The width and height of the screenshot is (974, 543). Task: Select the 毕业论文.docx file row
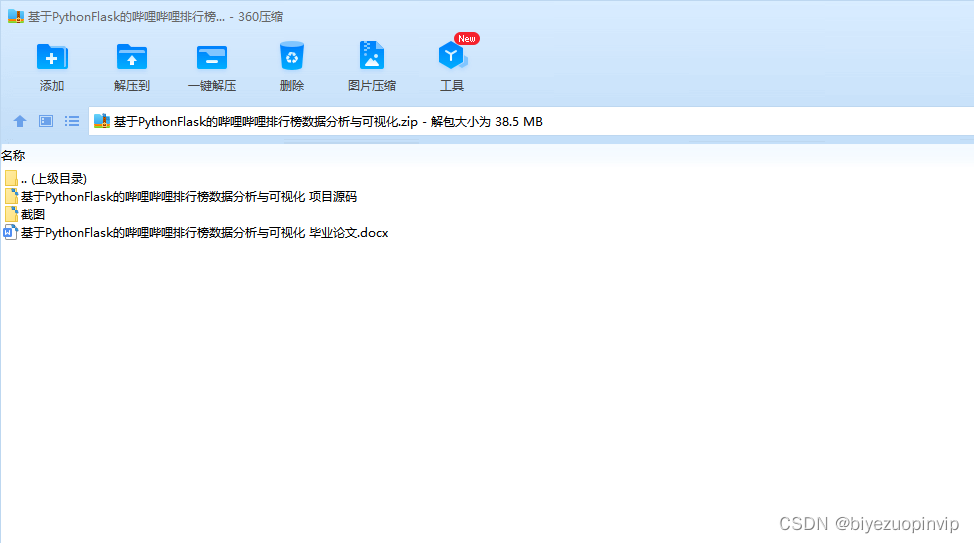(196, 232)
